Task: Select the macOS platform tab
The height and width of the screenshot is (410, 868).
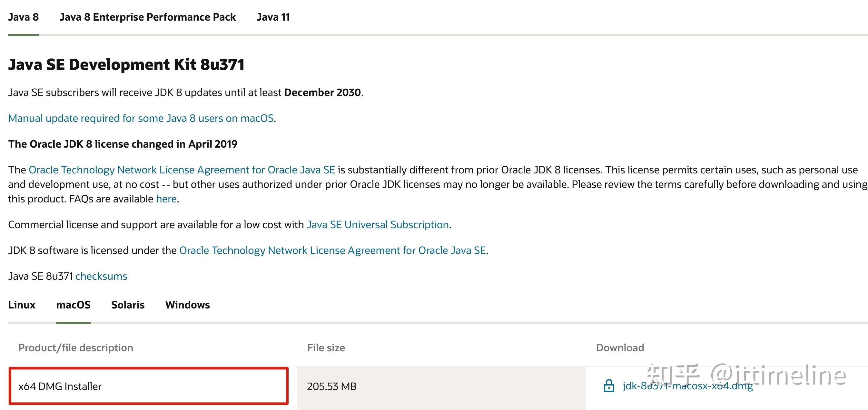Action: tap(73, 305)
